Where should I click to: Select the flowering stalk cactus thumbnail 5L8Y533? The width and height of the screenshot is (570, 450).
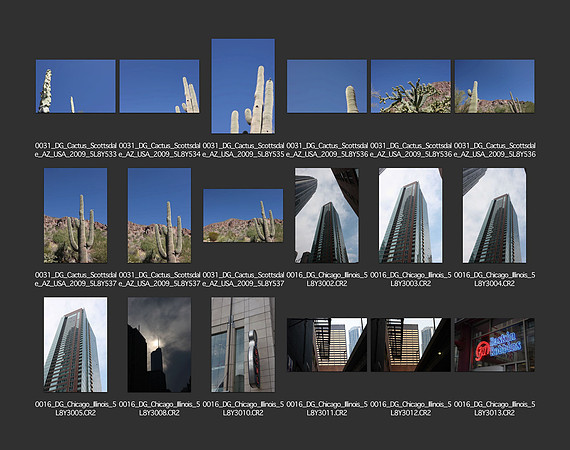(76, 87)
